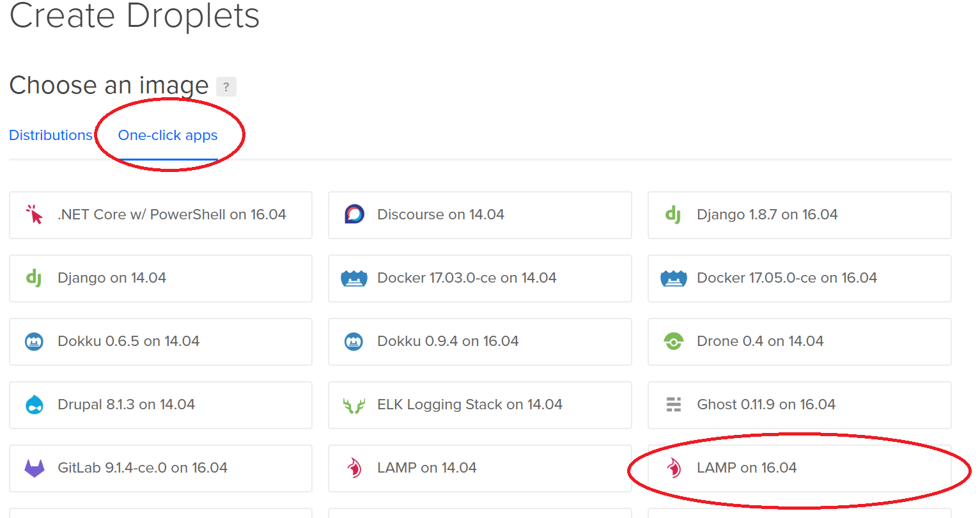The width and height of the screenshot is (980, 518).
Task: Click the Ghost 0.11.9 icon
Action: (673, 405)
